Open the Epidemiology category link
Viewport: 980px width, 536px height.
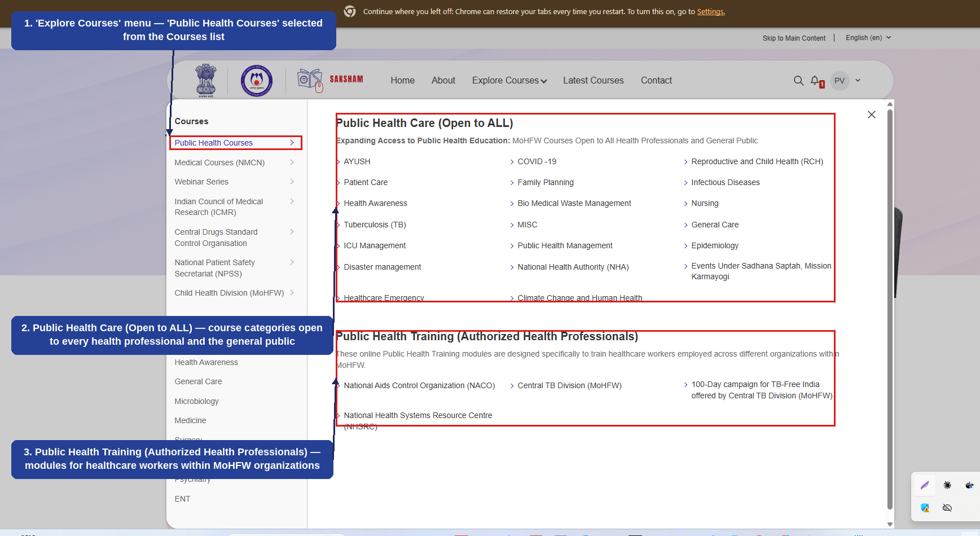715,245
